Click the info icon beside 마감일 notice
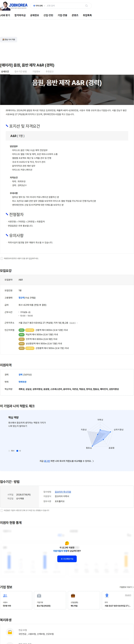134x644 pixels. tap(2, 510)
